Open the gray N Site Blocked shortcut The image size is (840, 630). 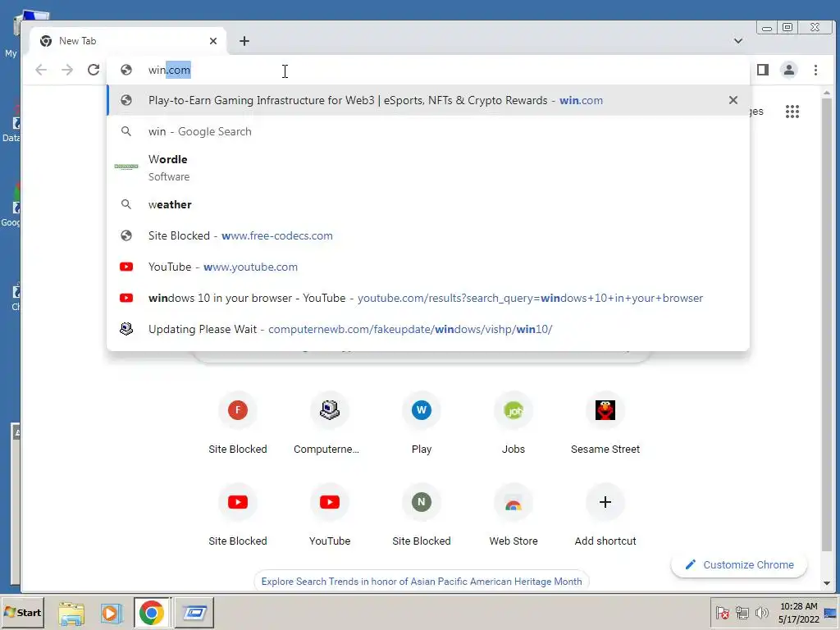pyautogui.click(x=422, y=515)
